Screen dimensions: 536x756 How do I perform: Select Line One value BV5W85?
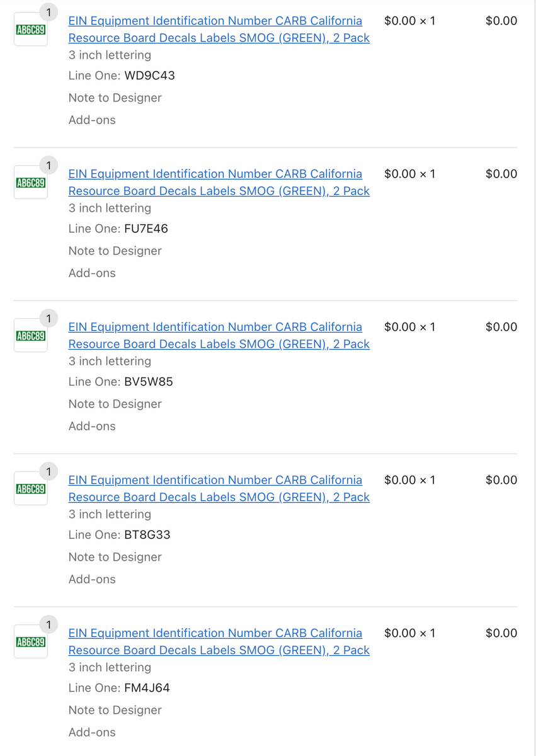click(x=149, y=382)
